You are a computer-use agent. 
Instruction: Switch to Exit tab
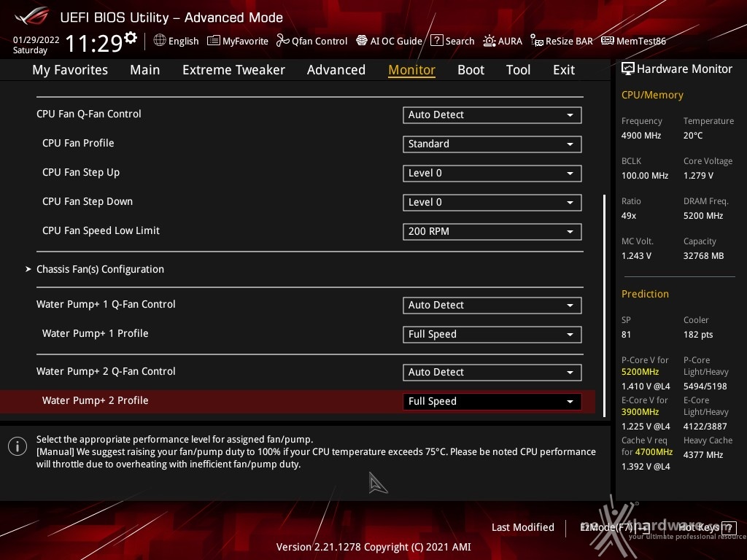(564, 70)
